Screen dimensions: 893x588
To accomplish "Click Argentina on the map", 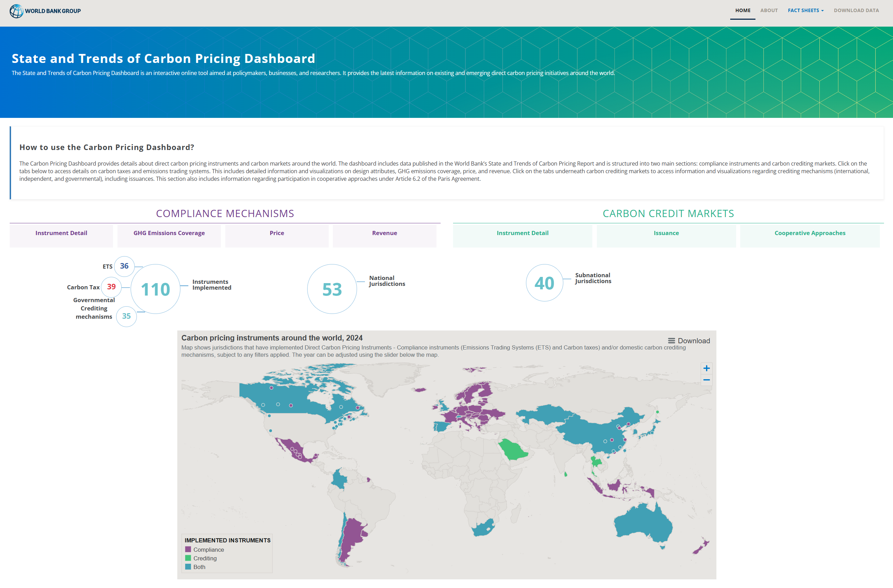I will click(352, 536).
